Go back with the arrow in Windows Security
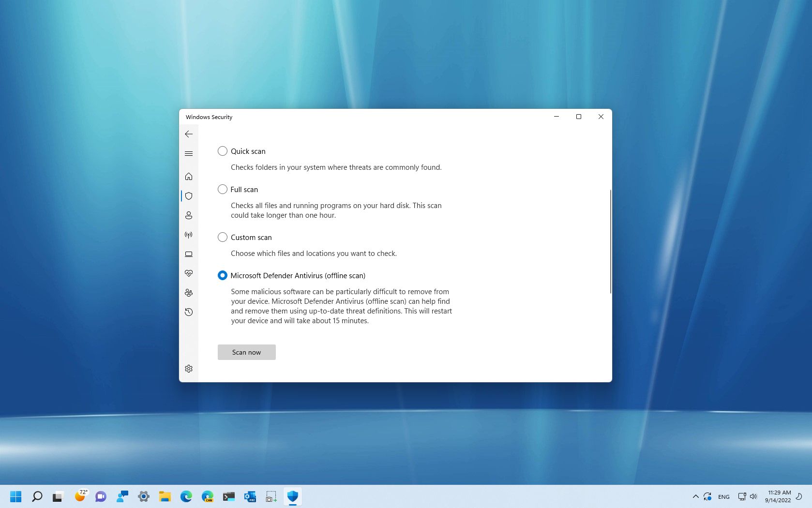 189,134
